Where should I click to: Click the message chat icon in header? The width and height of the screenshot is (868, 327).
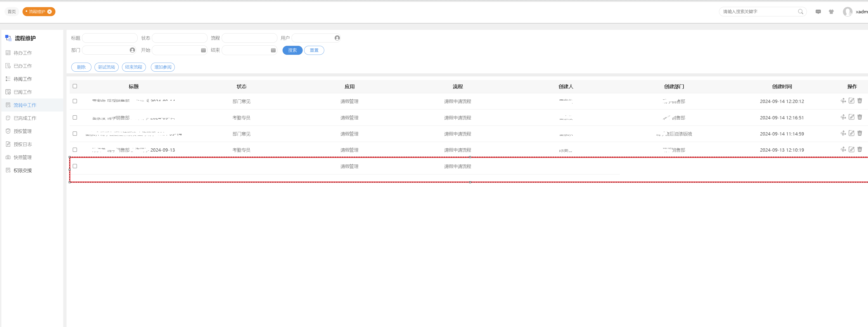click(x=818, y=12)
